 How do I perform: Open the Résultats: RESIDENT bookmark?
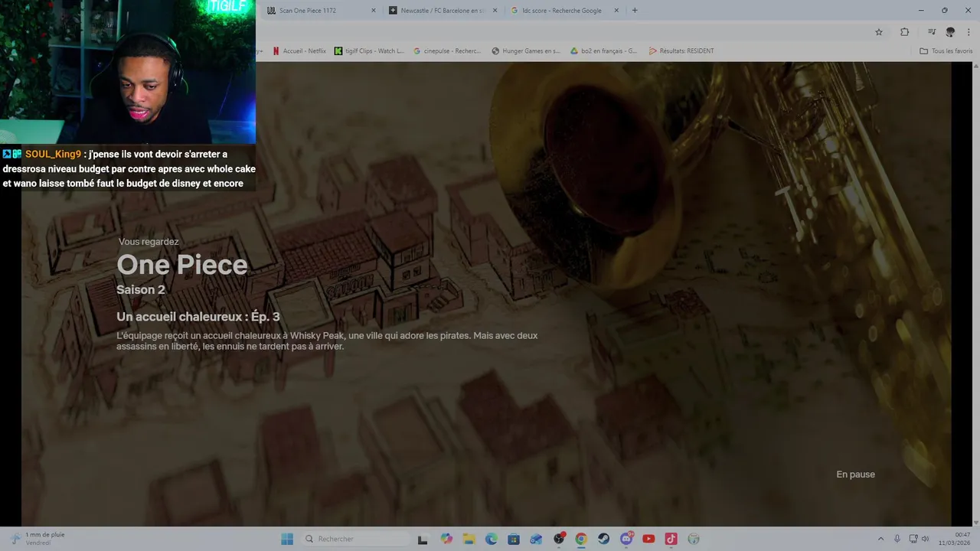point(681,51)
